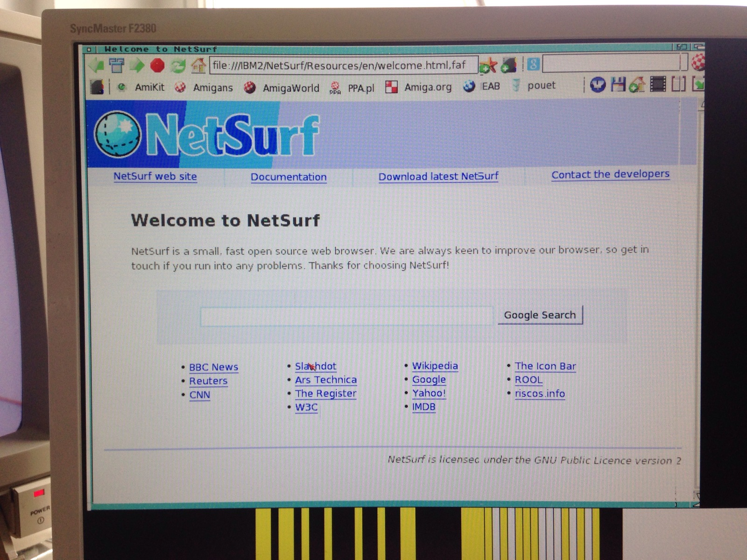
Task: Open the Wikipedia link
Action: [435, 366]
